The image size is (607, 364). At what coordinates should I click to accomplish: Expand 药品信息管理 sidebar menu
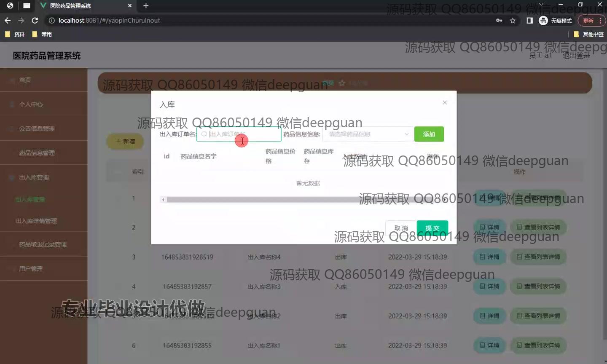[x=44, y=153]
